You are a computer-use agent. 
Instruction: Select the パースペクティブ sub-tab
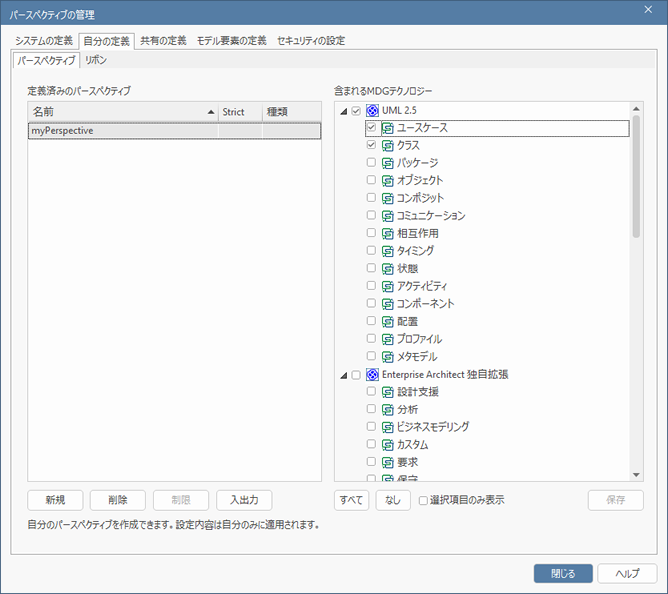coord(46,61)
